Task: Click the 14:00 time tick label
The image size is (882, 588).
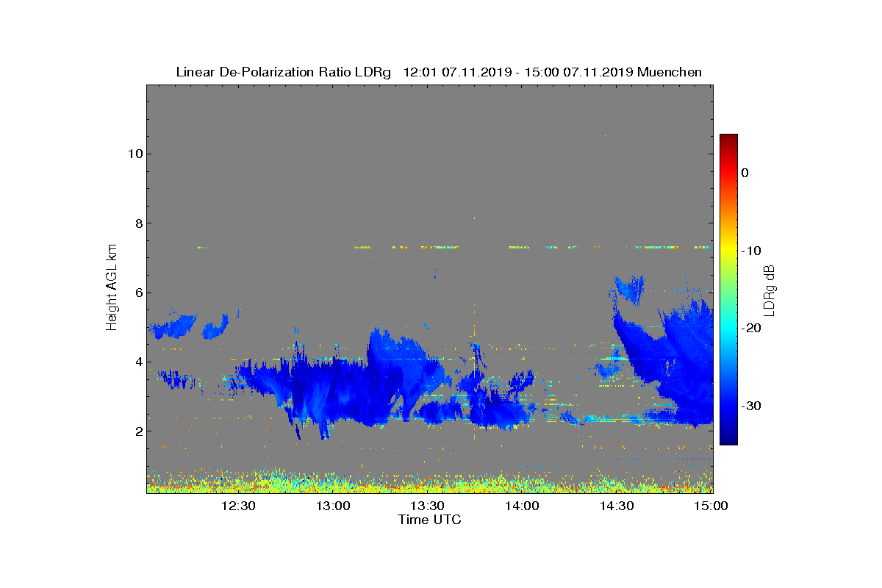Action: [522, 506]
